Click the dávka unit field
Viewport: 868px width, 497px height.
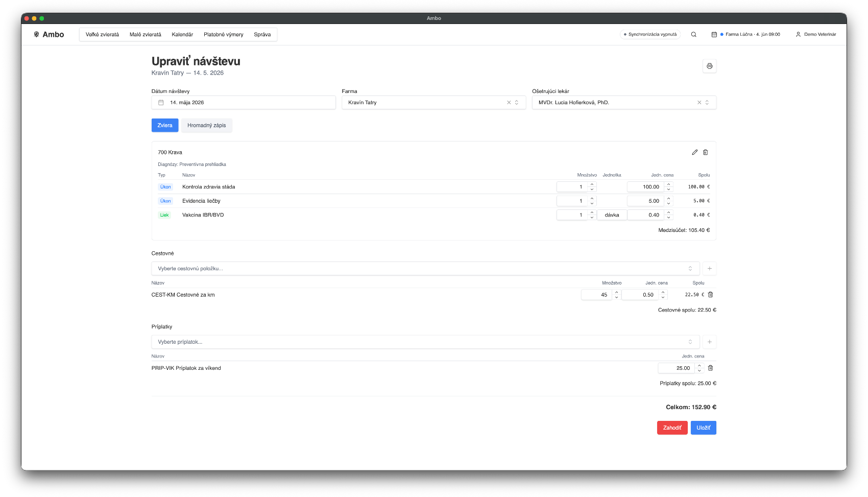click(x=612, y=215)
